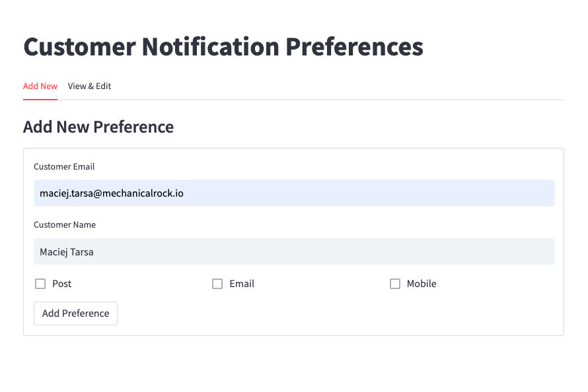
Task: Click the Mobile label text
Action: [x=422, y=284]
